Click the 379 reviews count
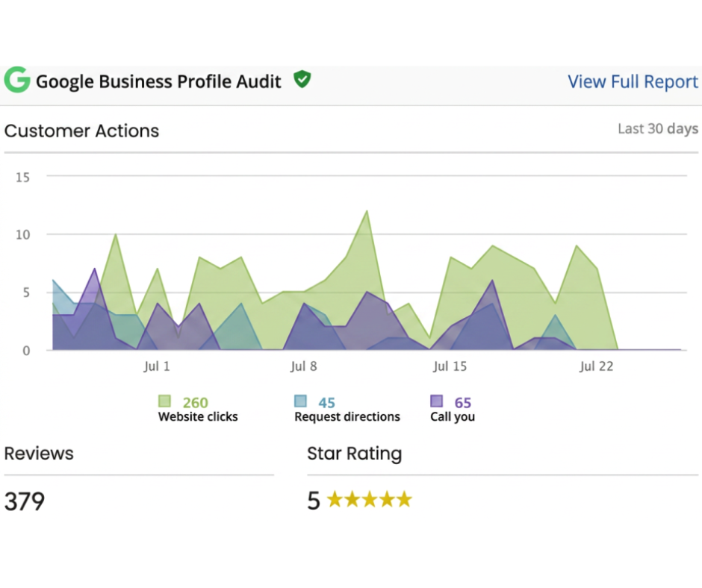 point(25,501)
